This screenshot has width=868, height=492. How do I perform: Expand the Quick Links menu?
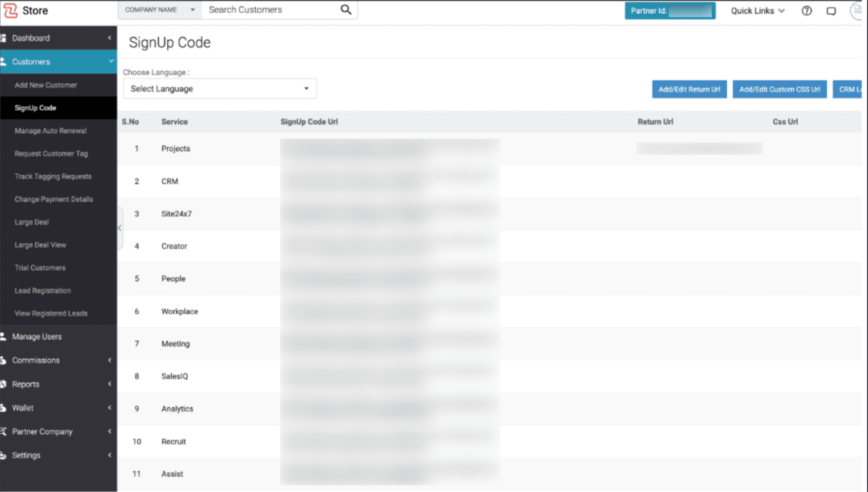pyautogui.click(x=758, y=11)
